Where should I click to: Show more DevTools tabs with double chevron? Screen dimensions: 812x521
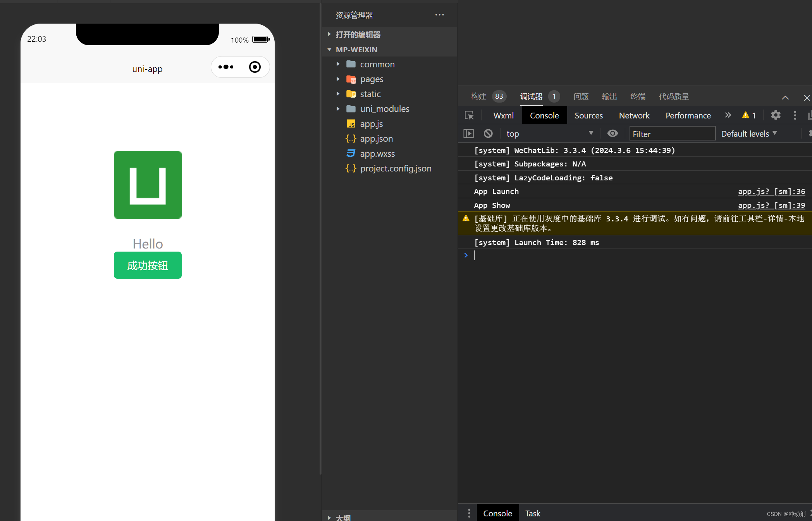[728, 115]
